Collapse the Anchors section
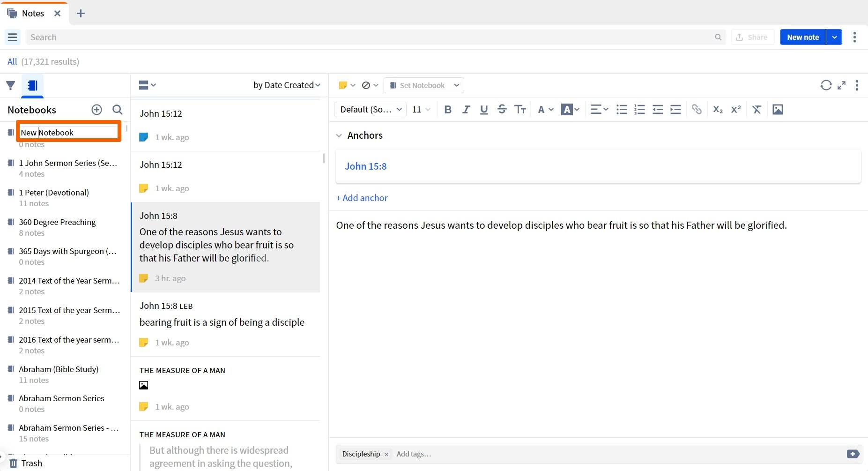Viewport: 868px width, 471px height. [339, 135]
